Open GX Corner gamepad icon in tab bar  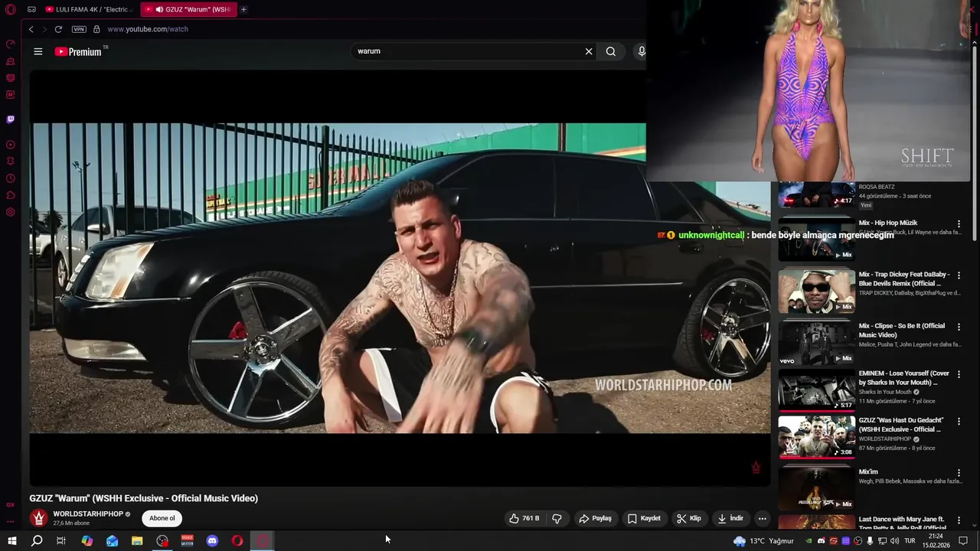click(31, 9)
